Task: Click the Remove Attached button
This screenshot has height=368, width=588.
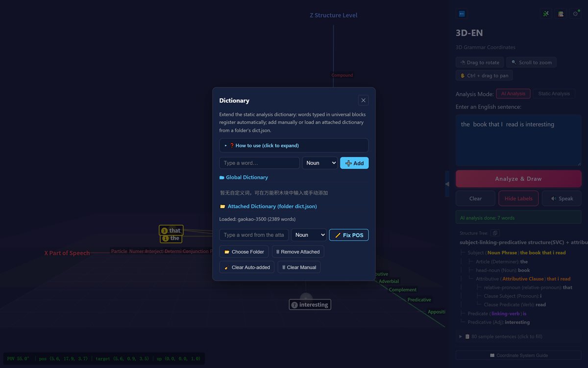Action: [x=298, y=252]
